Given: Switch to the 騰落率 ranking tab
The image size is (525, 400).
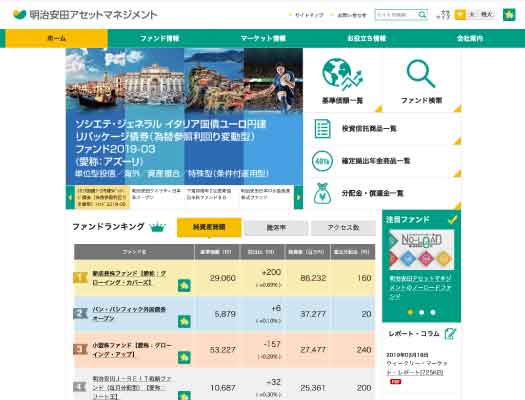Looking at the screenshot, I should click(x=276, y=228).
